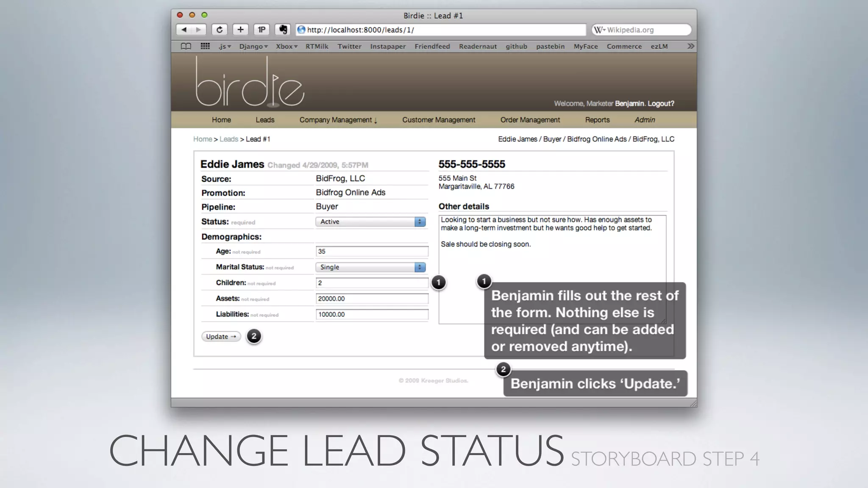Click the Liabilities input field
The image size is (868, 488).
[372, 314]
